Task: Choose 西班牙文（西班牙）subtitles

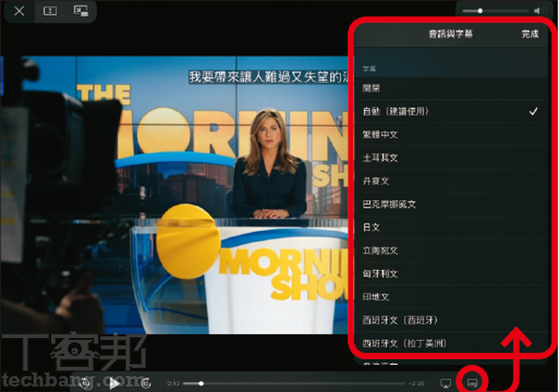Action: pyautogui.click(x=451, y=320)
